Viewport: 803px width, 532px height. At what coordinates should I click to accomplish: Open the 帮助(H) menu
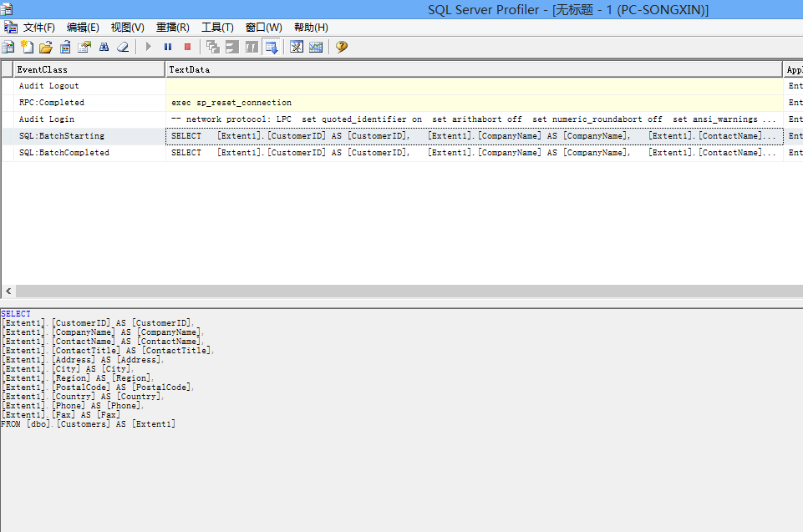point(311,28)
